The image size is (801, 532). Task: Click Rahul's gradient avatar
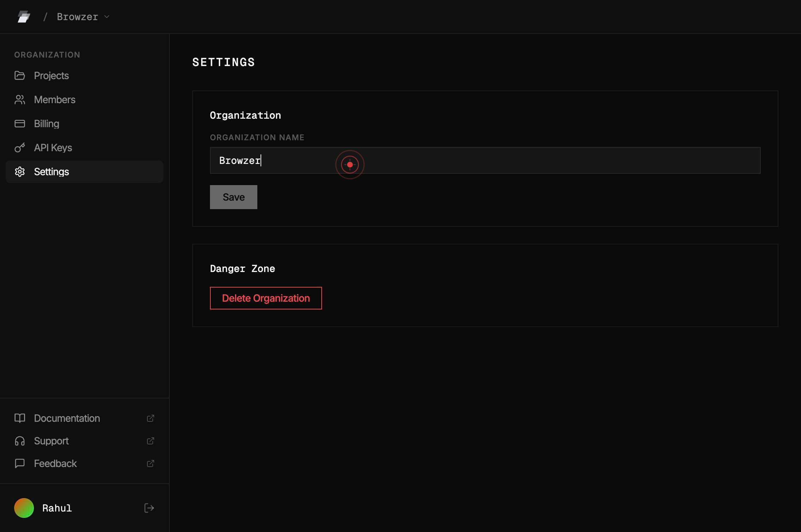pyautogui.click(x=24, y=508)
